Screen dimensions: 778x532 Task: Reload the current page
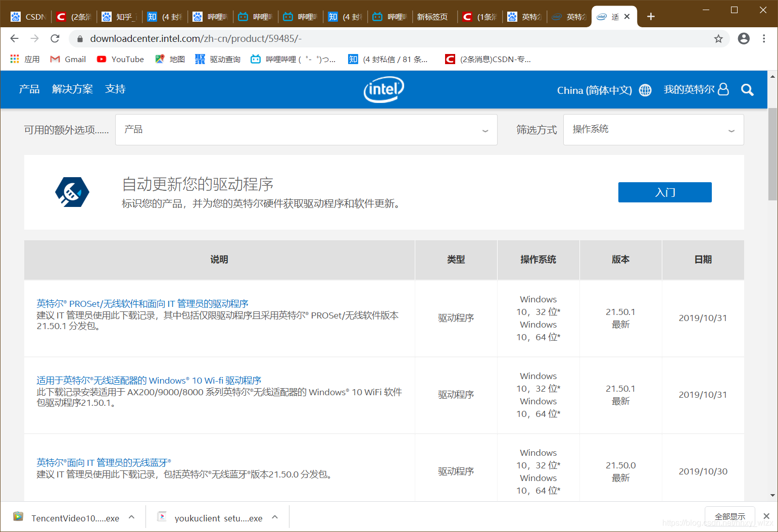(55, 38)
